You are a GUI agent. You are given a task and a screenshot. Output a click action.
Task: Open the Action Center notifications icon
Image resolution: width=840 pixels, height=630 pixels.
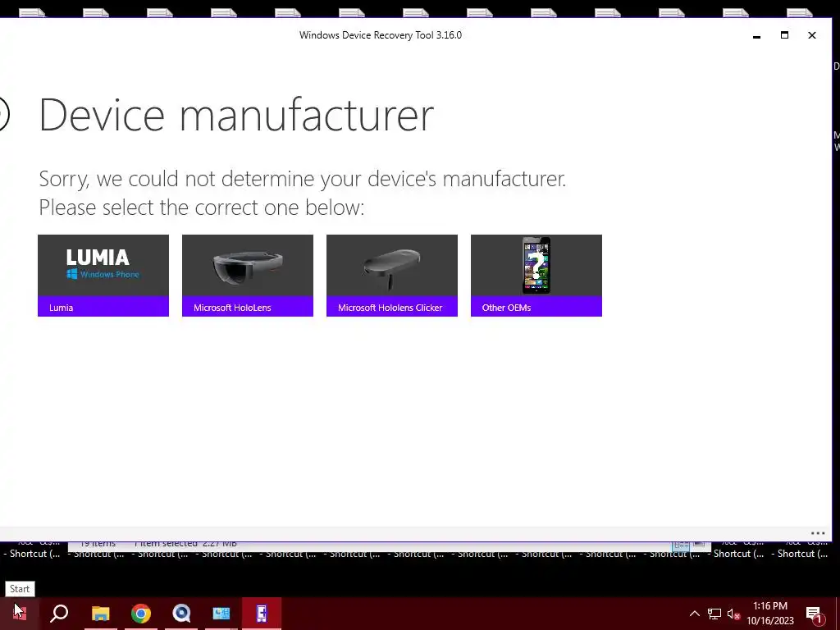point(815,614)
